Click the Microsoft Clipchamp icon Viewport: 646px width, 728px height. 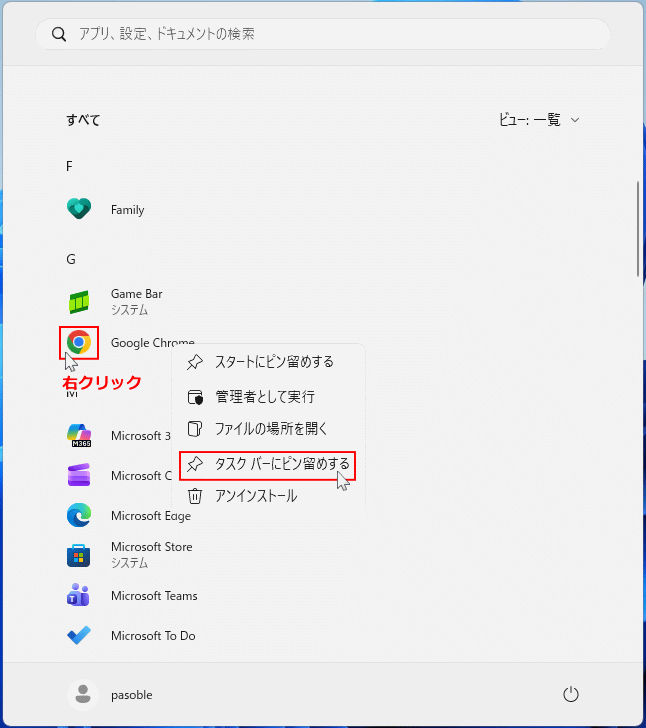click(79, 475)
